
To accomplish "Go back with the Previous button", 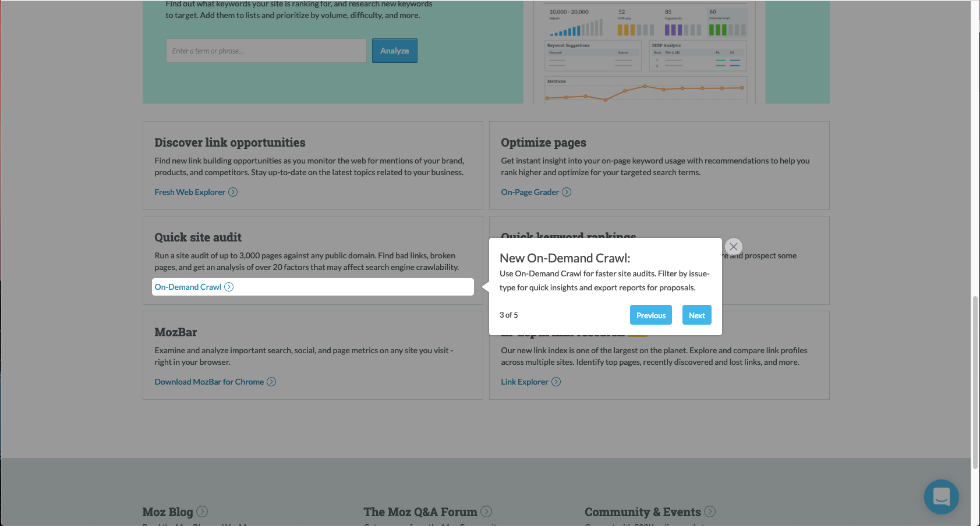I will (651, 315).
